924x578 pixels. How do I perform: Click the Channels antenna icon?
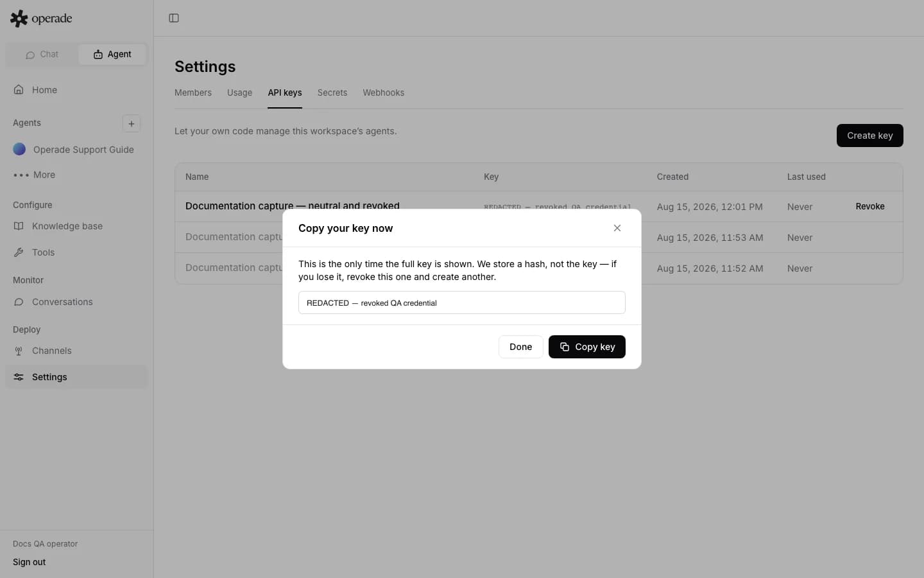click(19, 351)
